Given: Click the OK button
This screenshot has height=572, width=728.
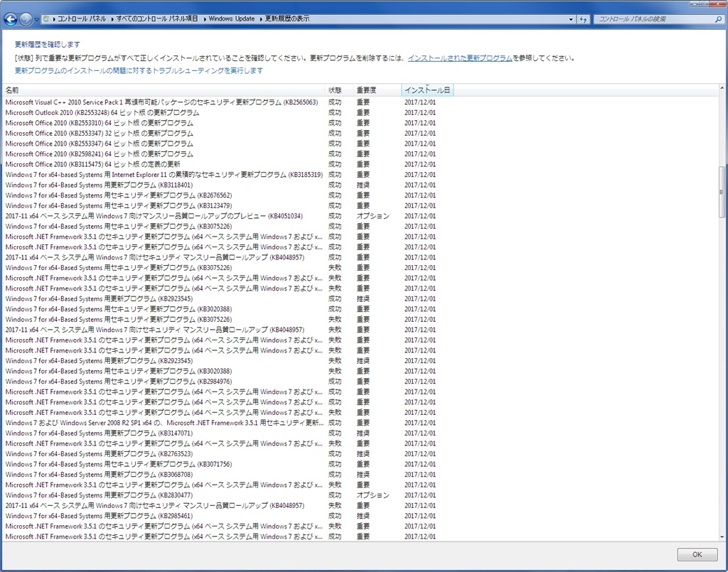Looking at the screenshot, I should point(697,554).
